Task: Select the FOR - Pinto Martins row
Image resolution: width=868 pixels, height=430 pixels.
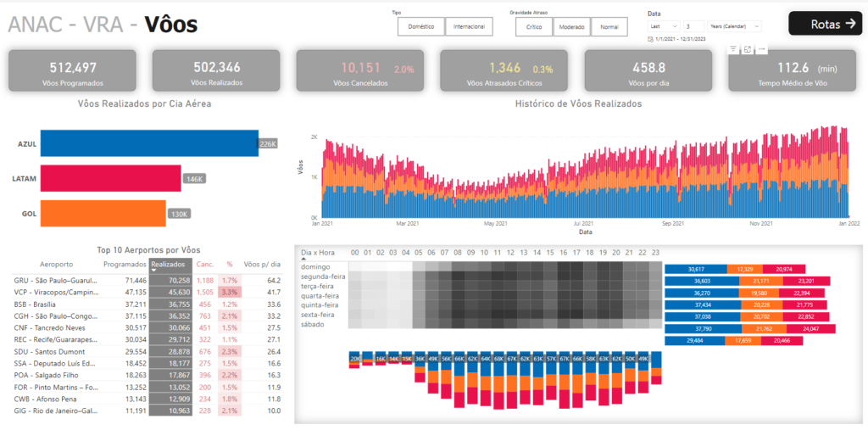Action: 147,388
